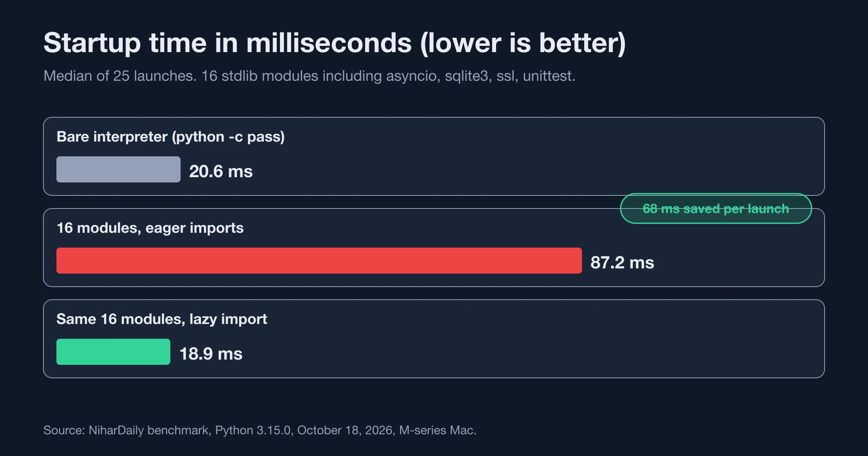The image size is (868, 456).
Task: Click the word milliseconds in the title
Action: click(x=329, y=43)
